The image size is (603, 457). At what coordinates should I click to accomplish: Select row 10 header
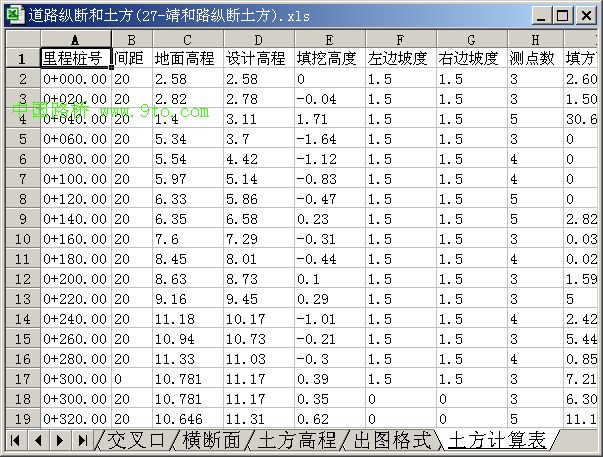(x=22, y=239)
